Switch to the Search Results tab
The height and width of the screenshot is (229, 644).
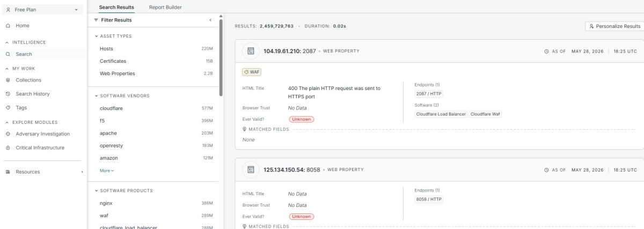pos(116,7)
